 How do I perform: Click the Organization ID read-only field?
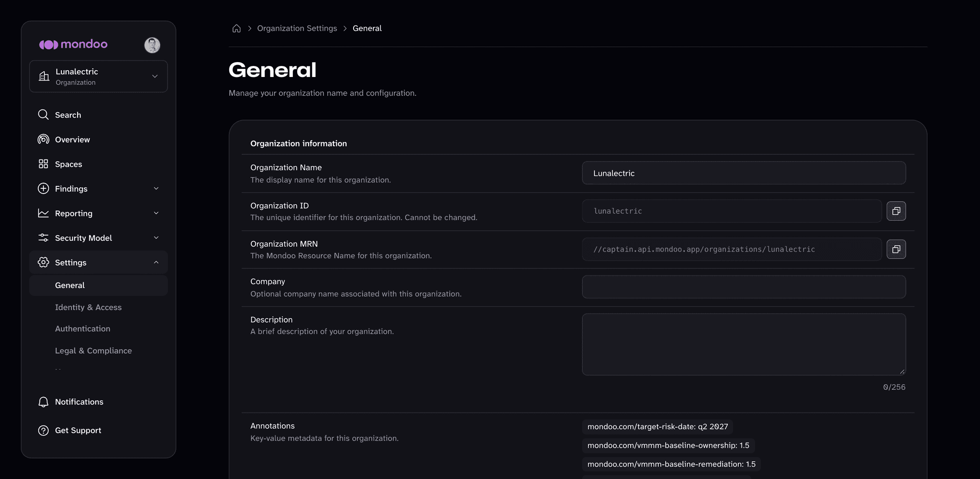732,211
